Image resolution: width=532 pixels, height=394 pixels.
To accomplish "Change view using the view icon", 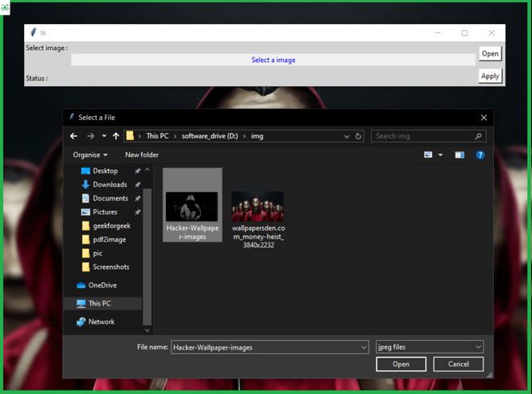I will click(428, 155).
